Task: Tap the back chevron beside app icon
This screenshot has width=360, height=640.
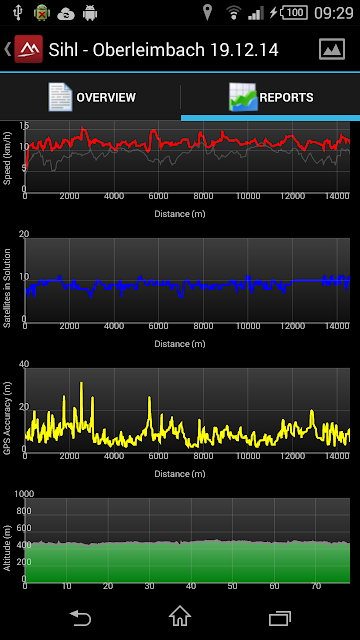Action: [x=7, y=49]
